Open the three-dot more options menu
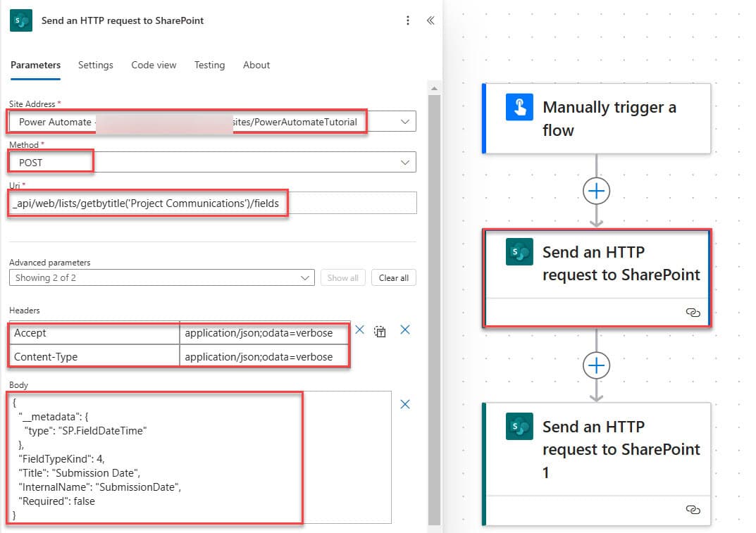 pos(408,20)
